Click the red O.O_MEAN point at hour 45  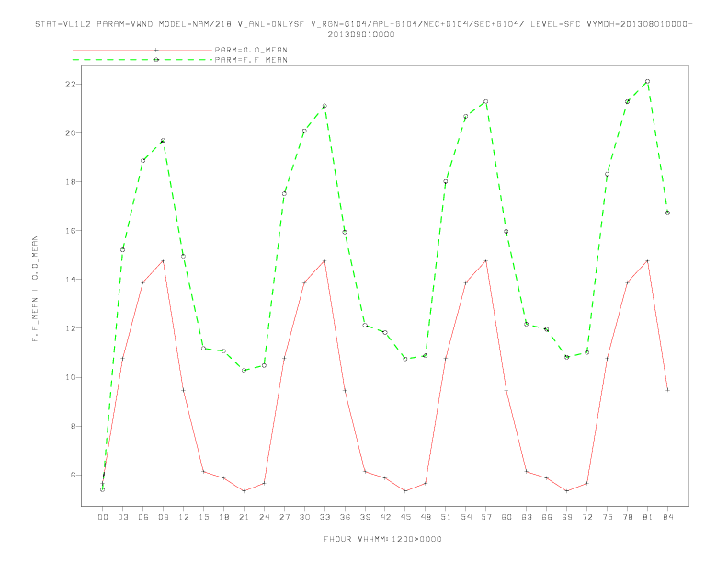[405, 491]
